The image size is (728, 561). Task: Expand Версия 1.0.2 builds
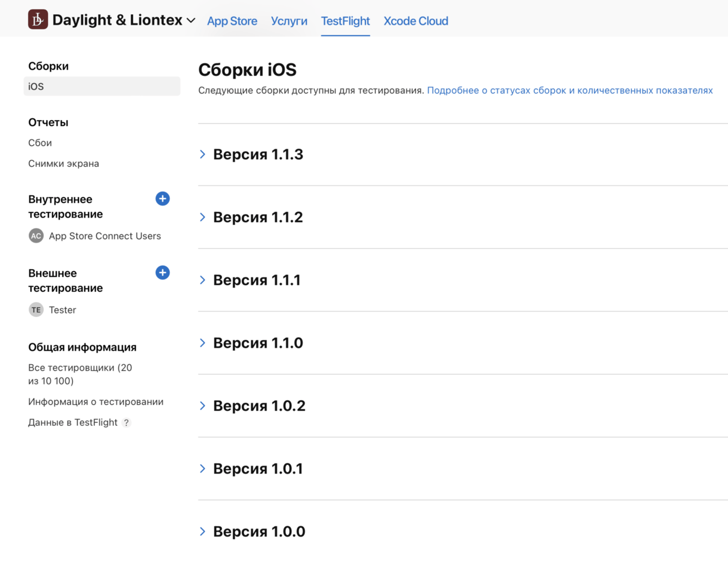pos(203,406)
